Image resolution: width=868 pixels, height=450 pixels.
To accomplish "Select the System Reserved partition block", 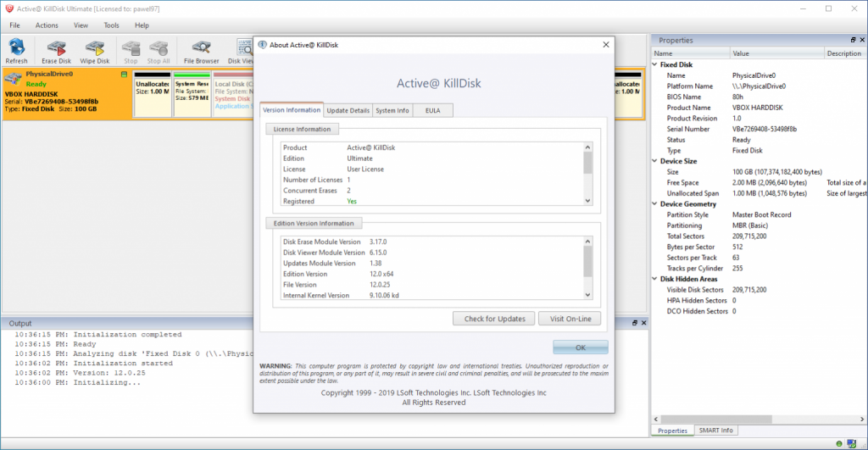I will 192,94.
